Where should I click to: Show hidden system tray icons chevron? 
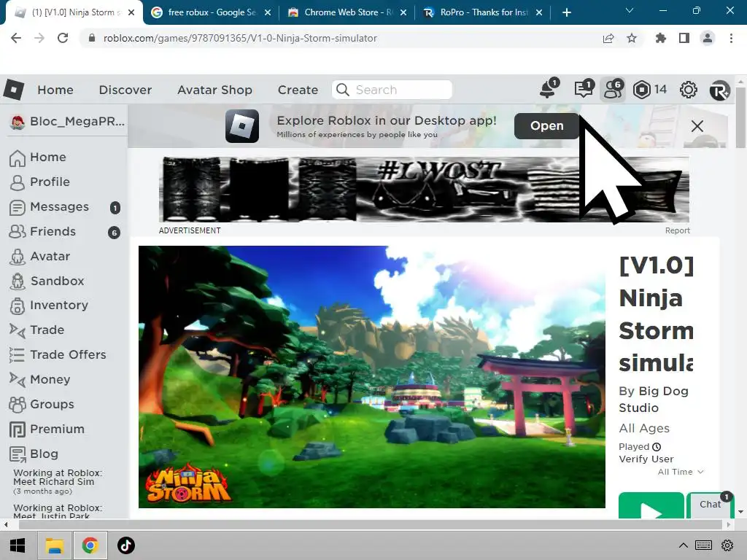(683, 545)
